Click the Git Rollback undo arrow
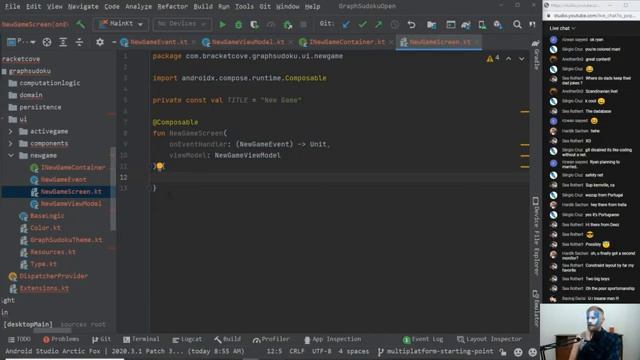This screenshot has height=360, width=640. (411, 24)
